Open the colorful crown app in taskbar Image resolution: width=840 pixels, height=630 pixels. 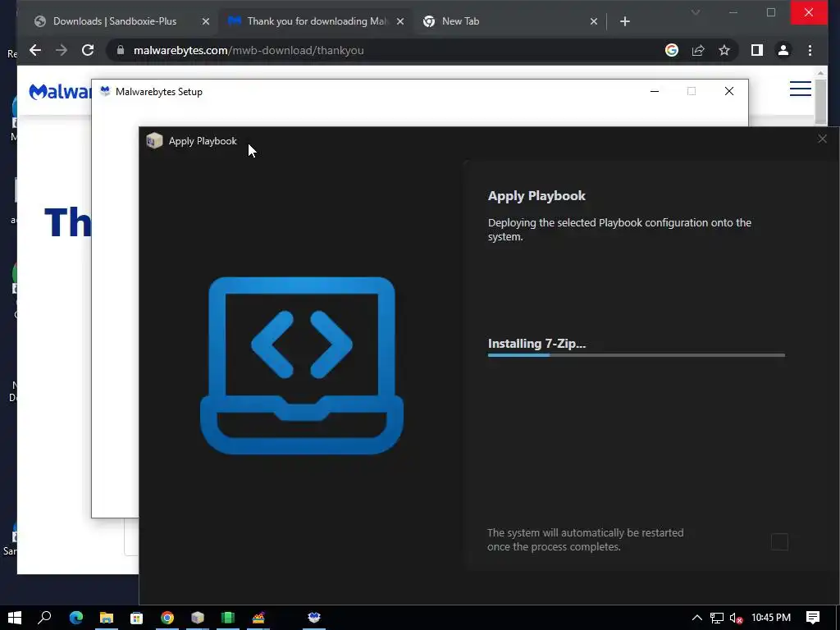coord(258,618)
